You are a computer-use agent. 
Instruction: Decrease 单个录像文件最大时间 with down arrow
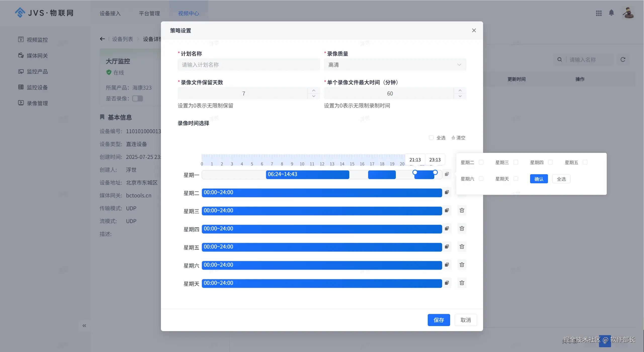[x=460, y=96]
